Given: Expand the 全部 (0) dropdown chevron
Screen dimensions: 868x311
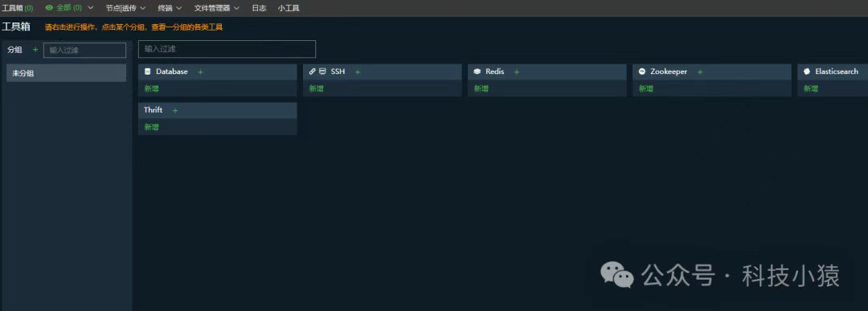Looking at the screenshot, I should [91, 8].
